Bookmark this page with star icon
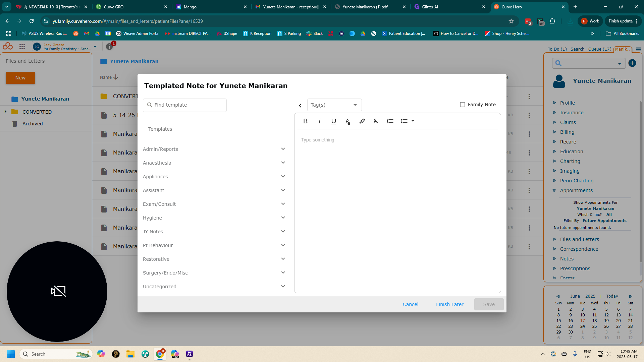Viewport: 644px width, 362px height. point(511,21)
